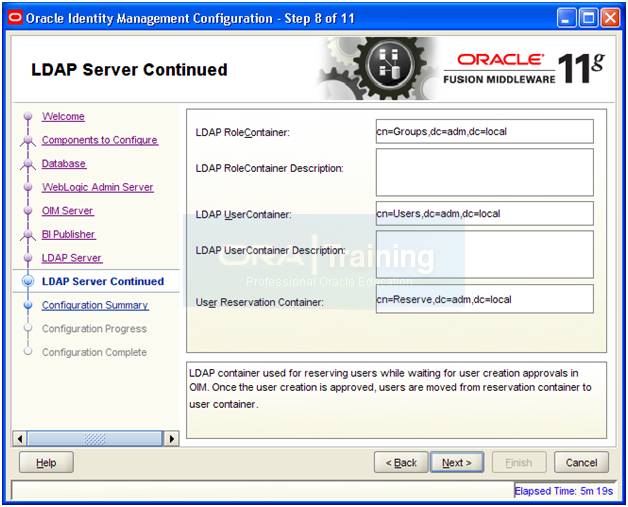Click the help description text about reservation container

click(x=390, y=388)
